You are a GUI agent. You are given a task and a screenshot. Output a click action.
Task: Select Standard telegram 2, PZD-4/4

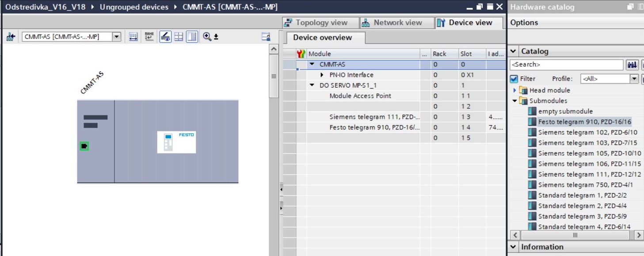tap(583, 206)
